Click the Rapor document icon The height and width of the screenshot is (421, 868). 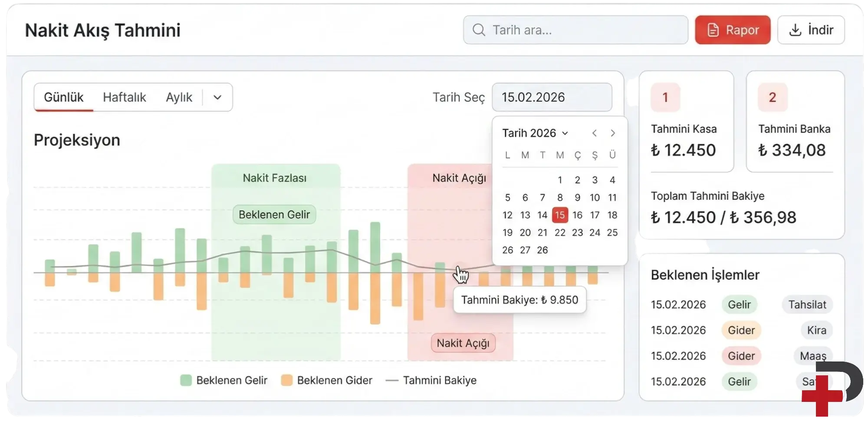[x=713, y=30]
